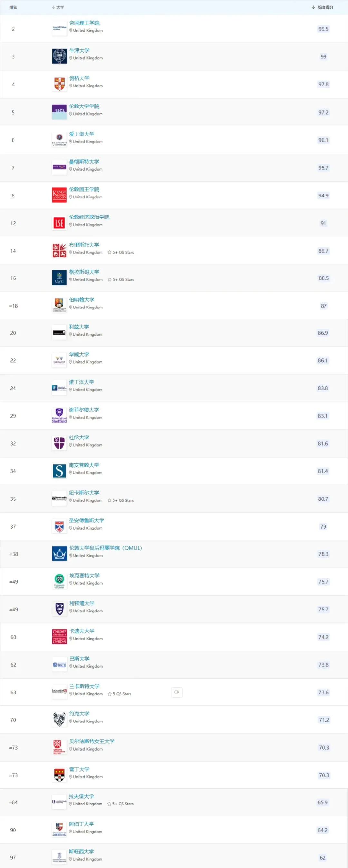Screen dimensions: 348x868
Task: Click the Oxford University crest logo
Action: coord(59,56)
